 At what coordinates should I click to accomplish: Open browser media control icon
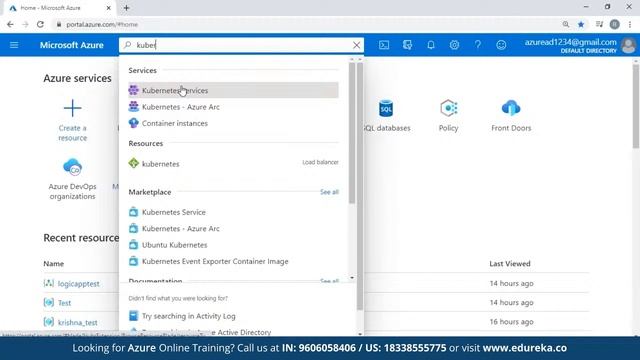pos(599,24)
